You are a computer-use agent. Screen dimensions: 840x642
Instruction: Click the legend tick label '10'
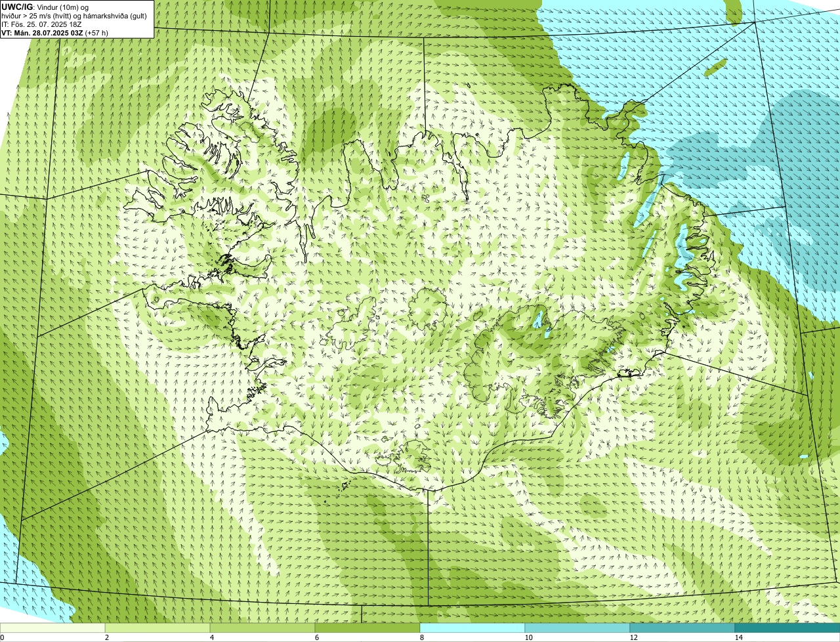tap(528, 637)
